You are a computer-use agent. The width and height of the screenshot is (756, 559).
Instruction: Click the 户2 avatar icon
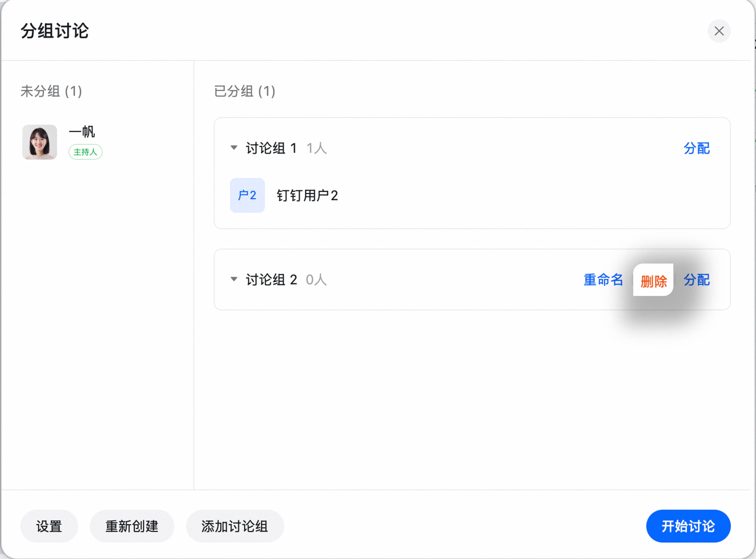pos(247,195)
